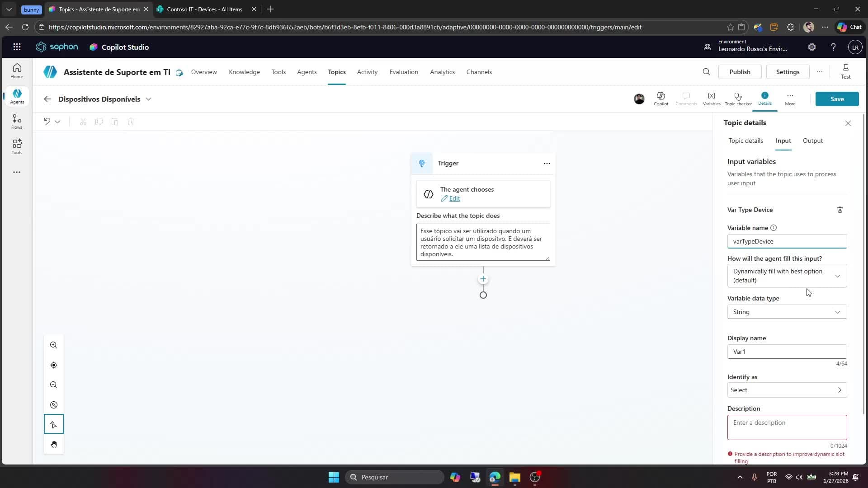This screenshot has width=868, height=488.
Task: Delete the varTypeDevice input variable
Action: click(x=840, y=210)
